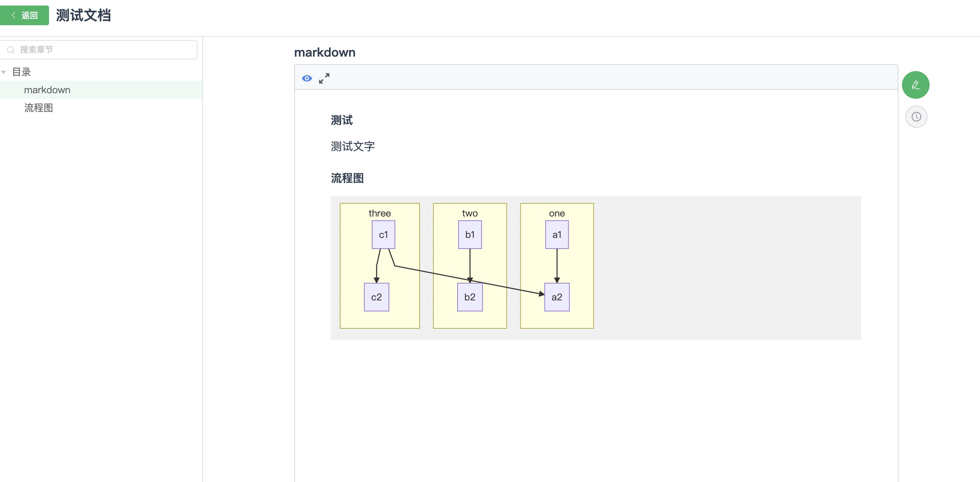Click the 测试文档 page title
The height and width of the screenshot is (482, 980).
83,15
